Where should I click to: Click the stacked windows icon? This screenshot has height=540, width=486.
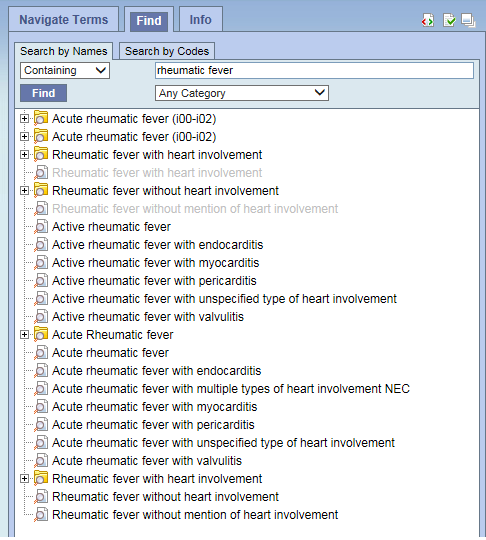(468, 21)
